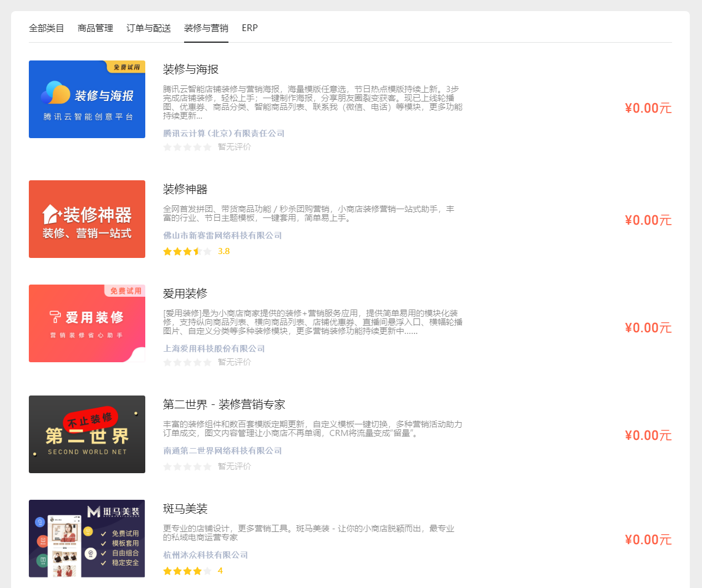Click the 3.8 rating score
The height and width of the screenshot is (588, 702).
(x=224, y=251)
